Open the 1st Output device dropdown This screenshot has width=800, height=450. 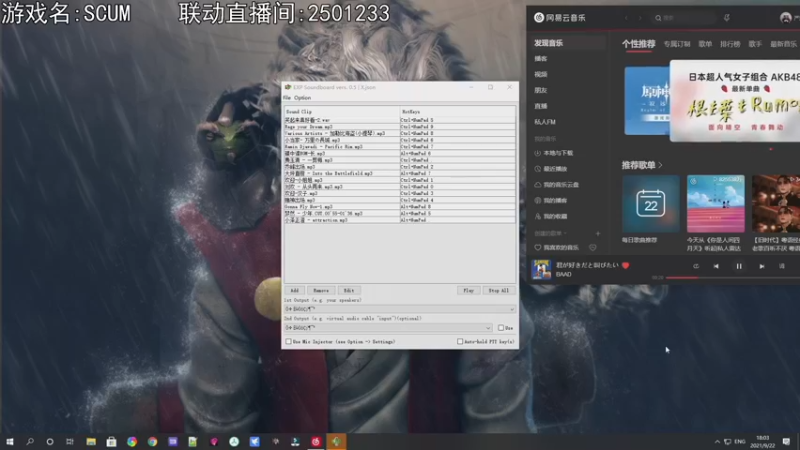(399, 309)
